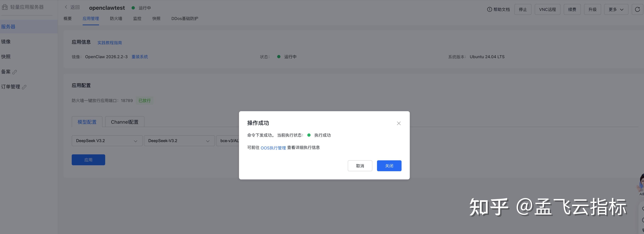Viewport: 644px width, 234px height.
Task: Open the 实践教程指南 link
Action: coord(109,43)
